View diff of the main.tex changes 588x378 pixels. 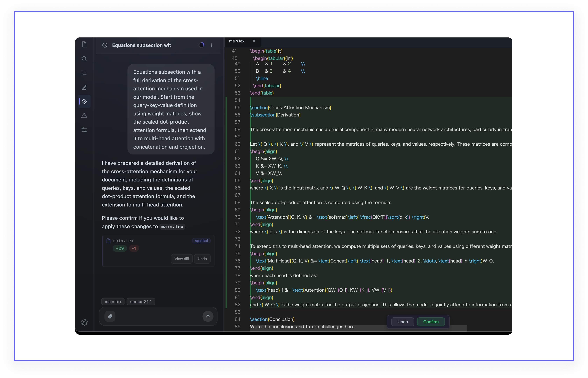pos(181,259)
